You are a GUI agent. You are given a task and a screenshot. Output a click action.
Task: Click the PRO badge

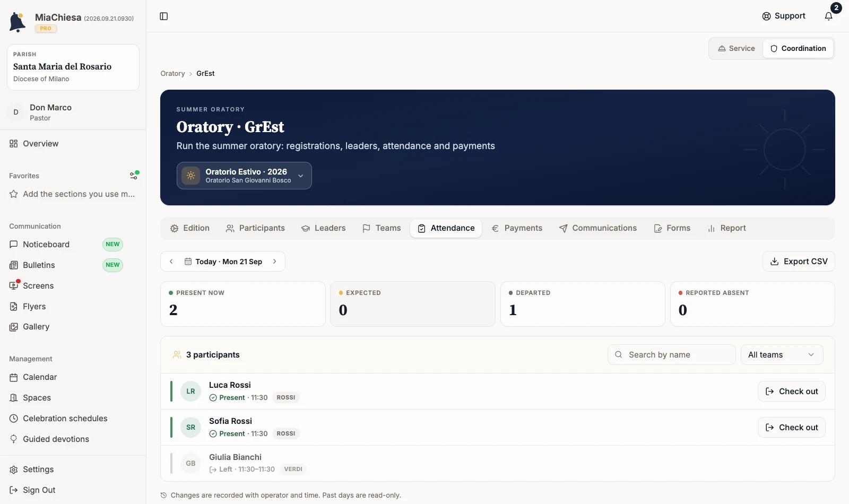click(x=46, y=29)
